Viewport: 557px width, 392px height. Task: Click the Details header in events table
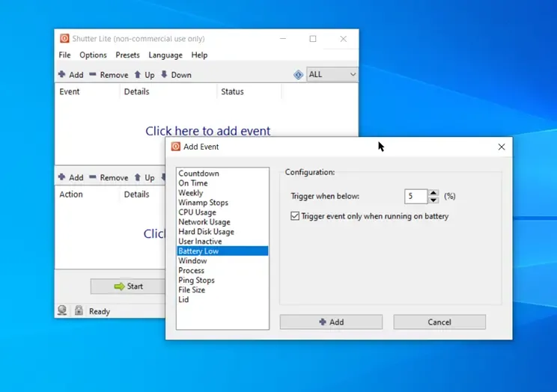168,91
